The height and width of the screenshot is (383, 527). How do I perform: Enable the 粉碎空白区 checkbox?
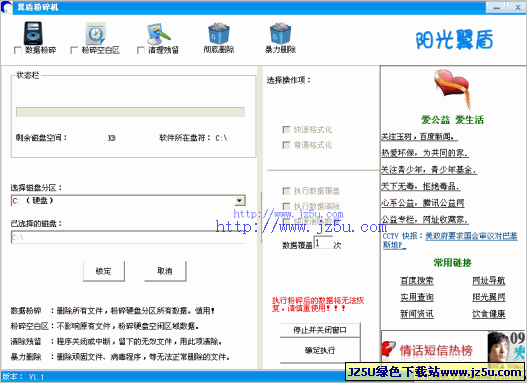point(74,50)
